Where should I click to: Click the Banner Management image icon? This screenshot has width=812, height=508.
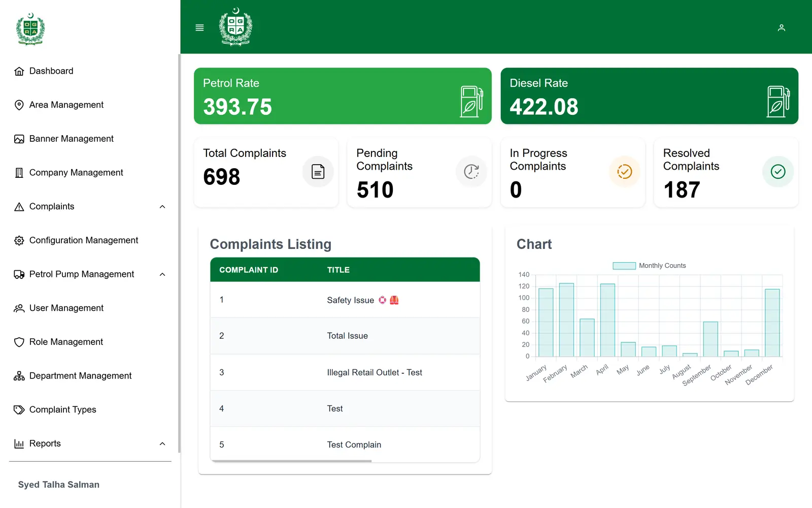[19, 139]
